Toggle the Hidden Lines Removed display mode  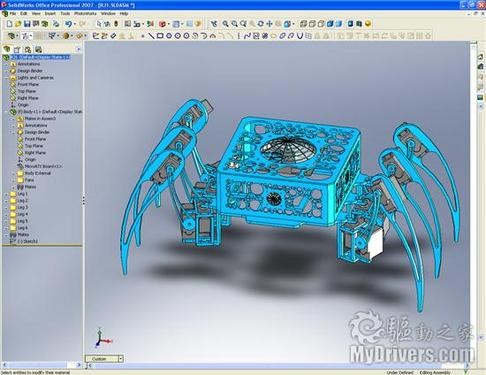pyautogui.click(x=321, y=24)
